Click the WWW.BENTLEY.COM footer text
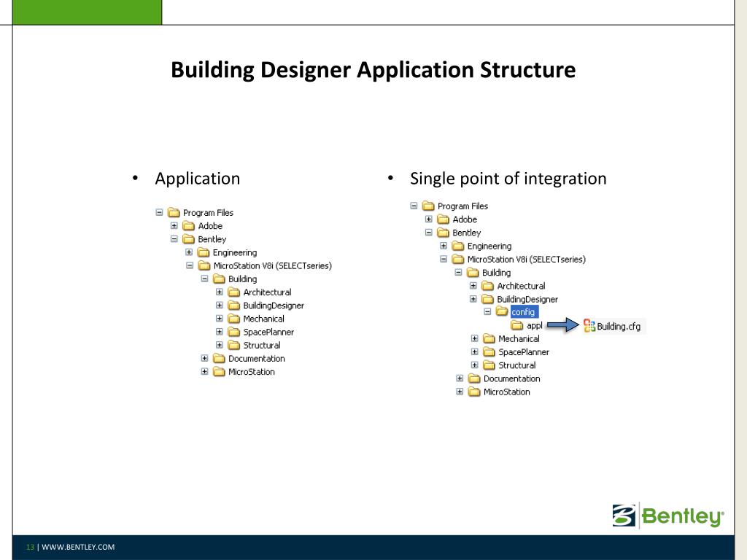This screenshot has height=560, width=747. (x=78, y=547)
